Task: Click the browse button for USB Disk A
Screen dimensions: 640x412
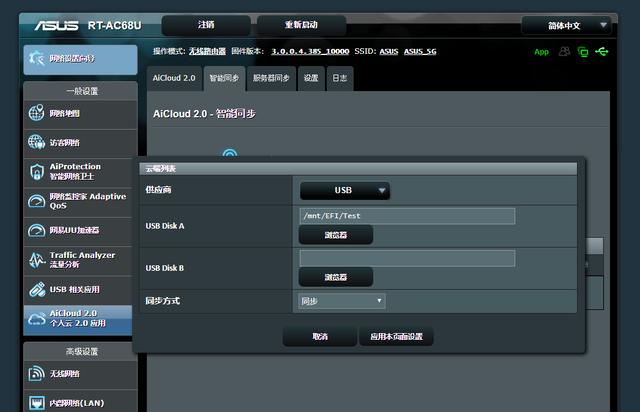Action: [336, 235]
